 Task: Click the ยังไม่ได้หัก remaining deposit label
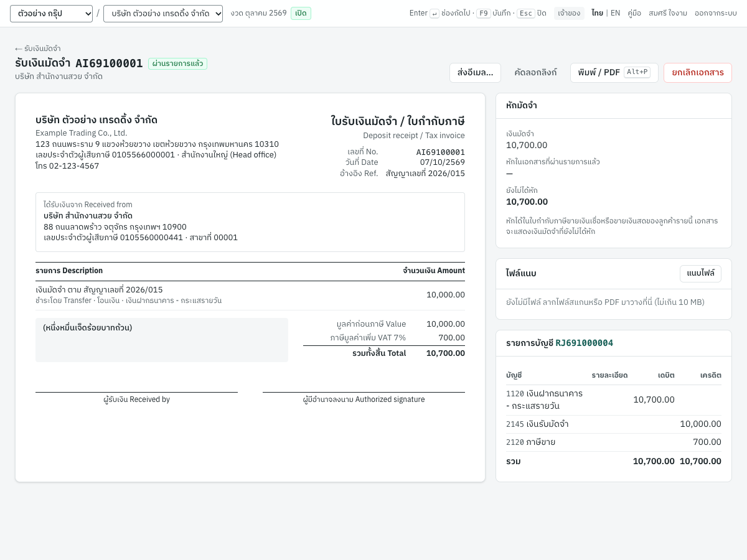pyautogui.click(x=522, y=190)
